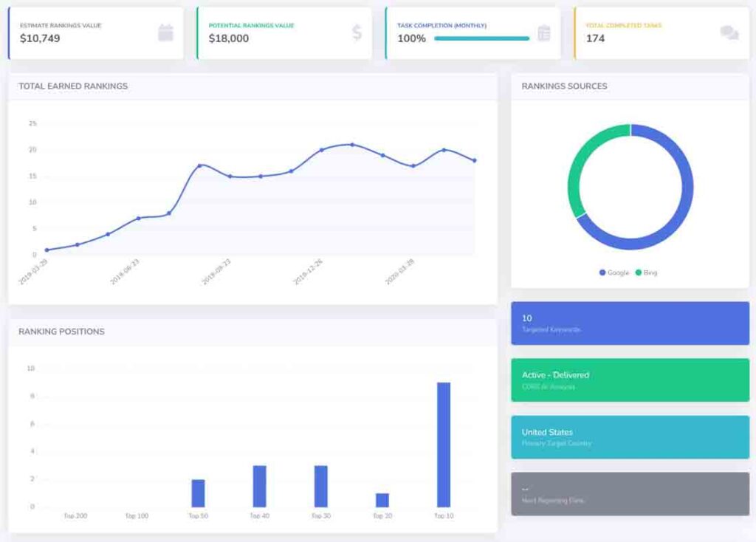Click the calendar icon on Estimate Rankings card
Viewport: 756px width, 542px height.
point(165,32)
